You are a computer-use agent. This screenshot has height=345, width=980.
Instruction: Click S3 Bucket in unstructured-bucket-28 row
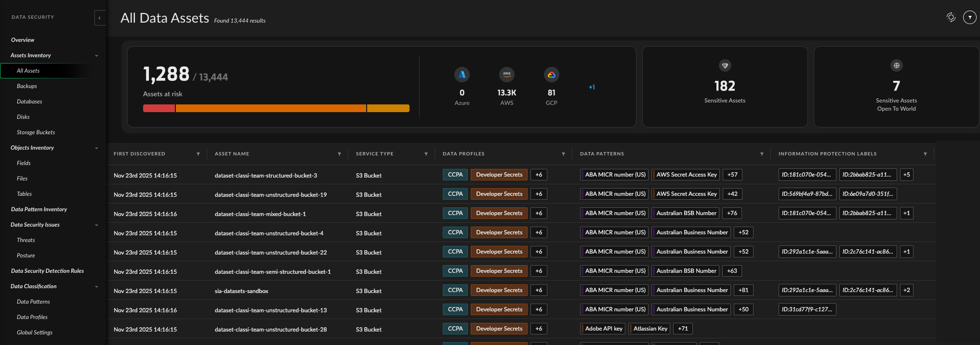coord(369,330)
